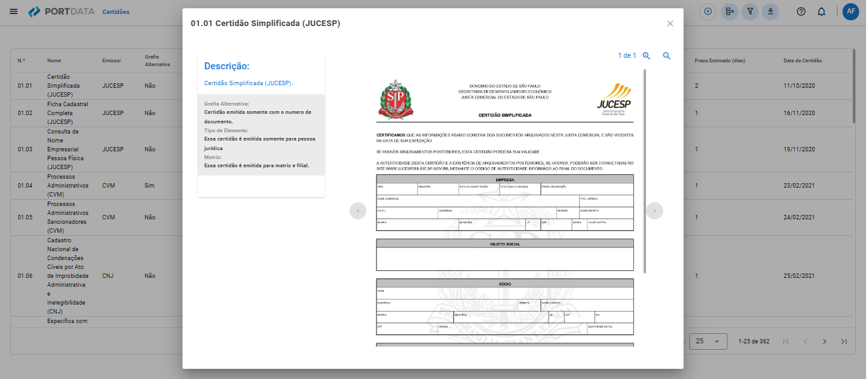Open help via the question mark icon
Image resolution: width=868 pixels, height=379 pixels.
click(801, 12)
